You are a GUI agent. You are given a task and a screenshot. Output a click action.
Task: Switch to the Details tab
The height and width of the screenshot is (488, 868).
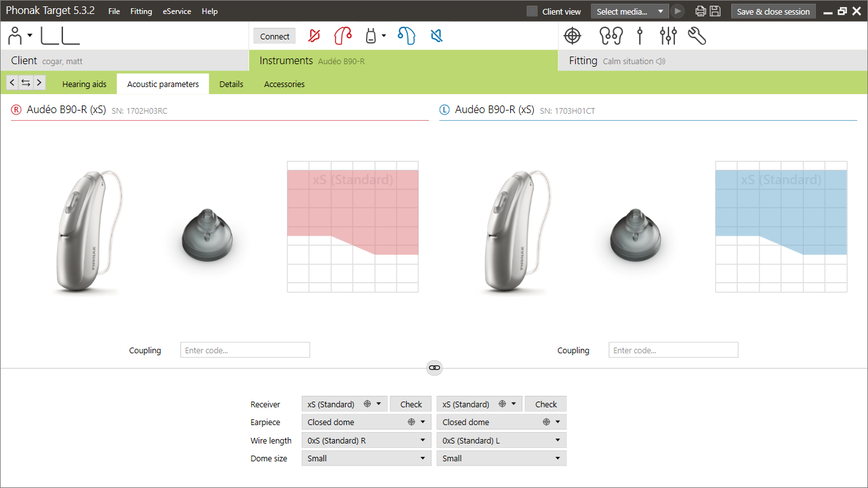click(231, 84)
